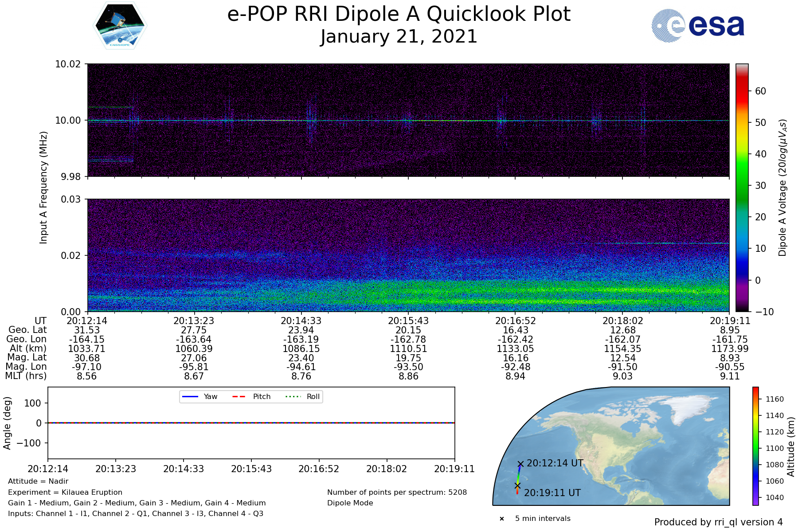Image resolution: width=798 pixels, height=532 pixels.
Task: Click the 20:12:14 UT track start marker
Action: pyautogui.click(x=520, y=464)
